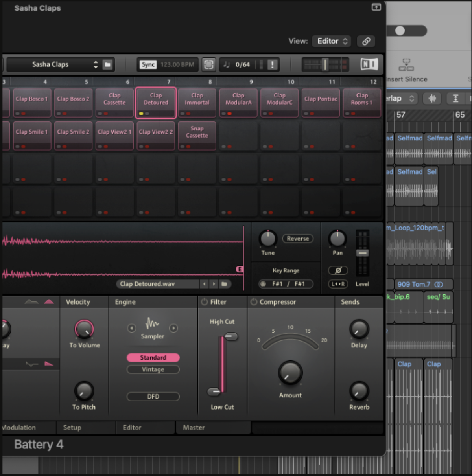Open the folder icon next to Clap Detoured.wav

coord(224,284)
